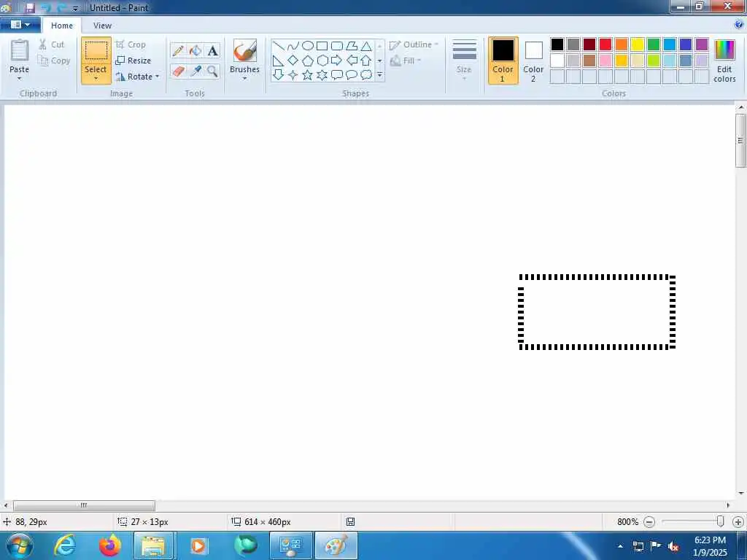The height and width of the screenshot is (560, 747).
Task: Select the Right arrow shape
Action: [x=337, y=61]
